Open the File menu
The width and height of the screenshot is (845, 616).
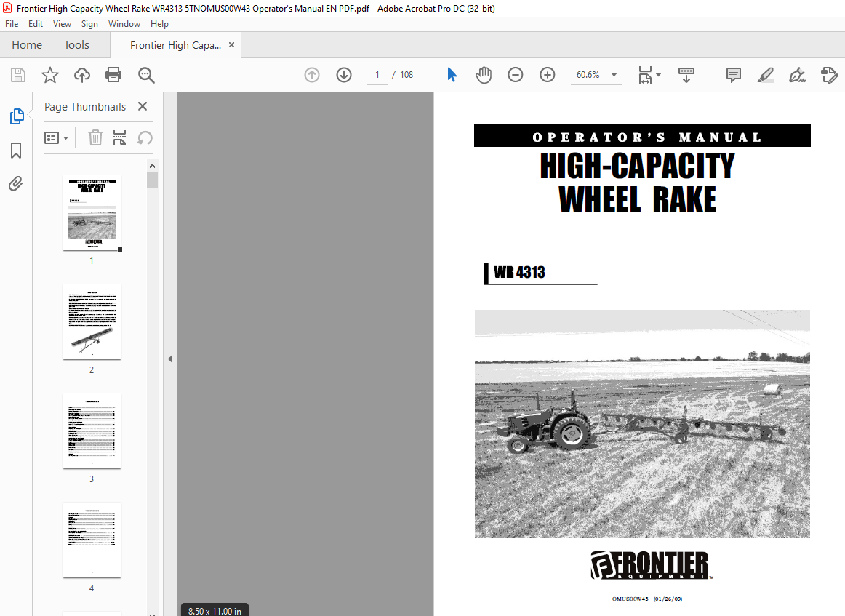(x=12, y=24)
